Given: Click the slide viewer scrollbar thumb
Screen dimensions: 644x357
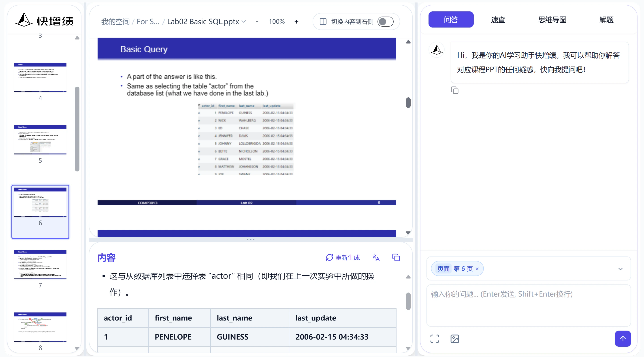Looking at the screenshot, I should (x=408, y=103).
